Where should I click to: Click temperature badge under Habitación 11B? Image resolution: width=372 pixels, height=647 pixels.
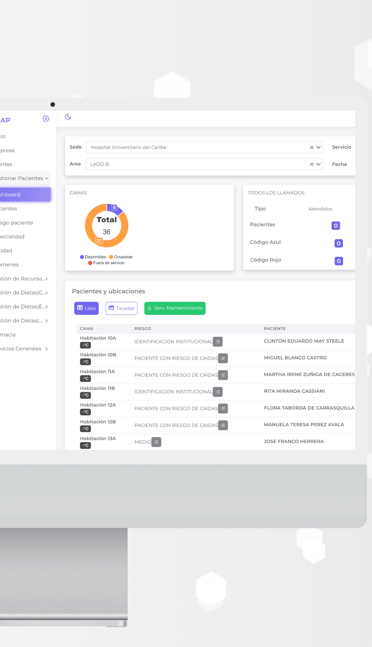tap(85, 395)
